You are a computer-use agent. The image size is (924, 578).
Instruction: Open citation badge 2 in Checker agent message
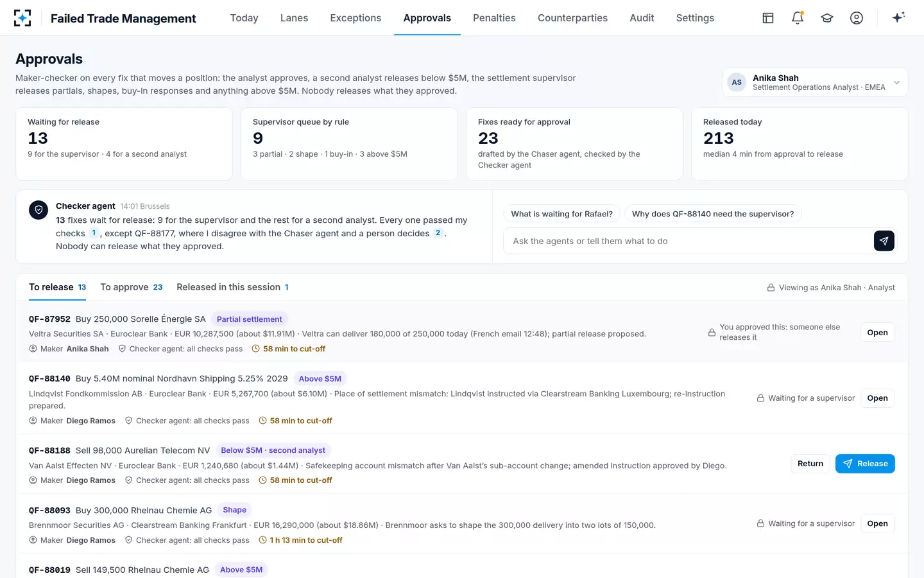438,233
